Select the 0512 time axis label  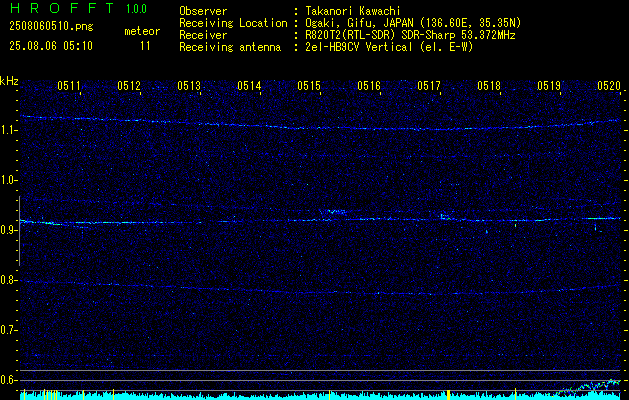point(129,85)
